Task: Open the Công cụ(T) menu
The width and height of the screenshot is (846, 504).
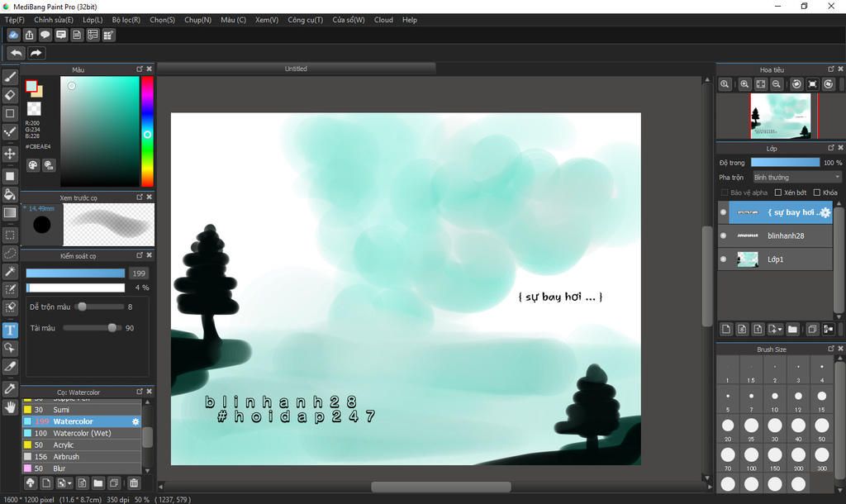Action: [x=306, y=20]
